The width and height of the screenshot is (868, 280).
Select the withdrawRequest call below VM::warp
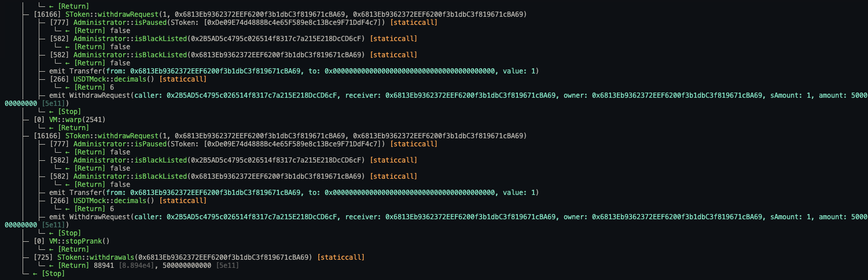click(280, 135)
